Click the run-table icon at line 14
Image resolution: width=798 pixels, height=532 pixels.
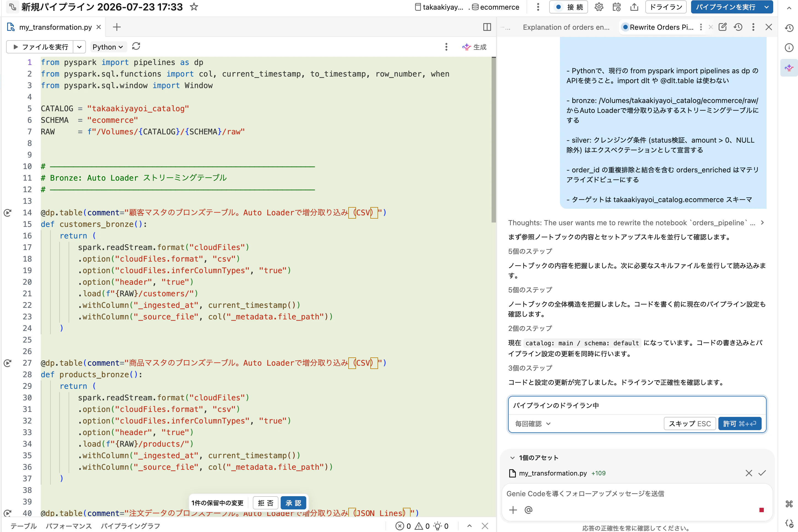(7, 213)
